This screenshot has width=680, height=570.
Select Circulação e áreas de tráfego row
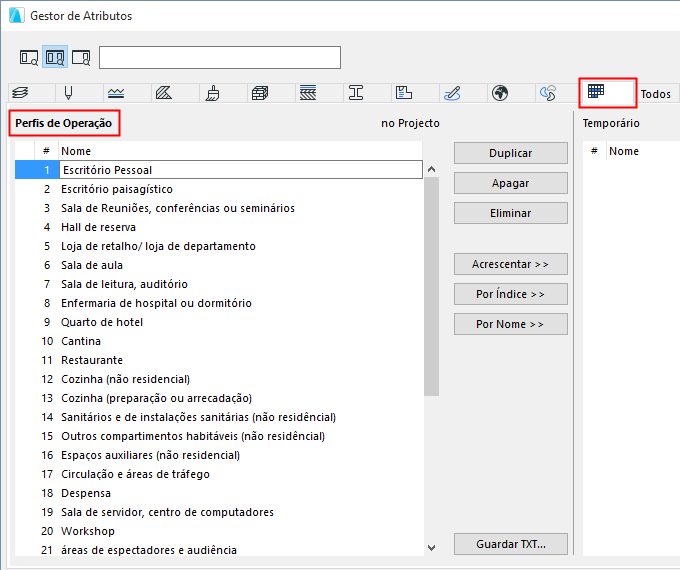tap(219, 474)
